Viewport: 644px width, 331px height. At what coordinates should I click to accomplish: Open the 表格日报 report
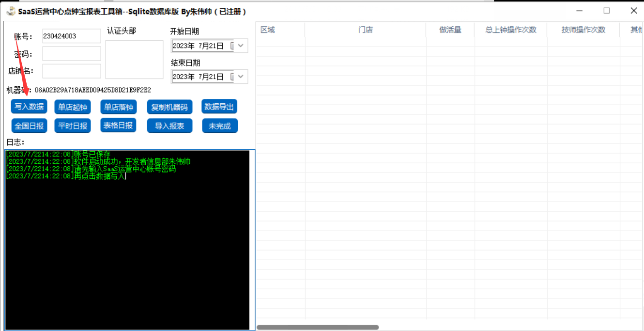118,126
